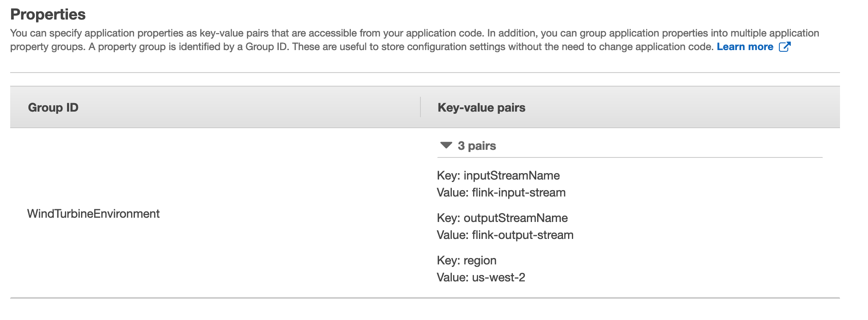Click the Value label before flink-output-stream

pos(453,235)
